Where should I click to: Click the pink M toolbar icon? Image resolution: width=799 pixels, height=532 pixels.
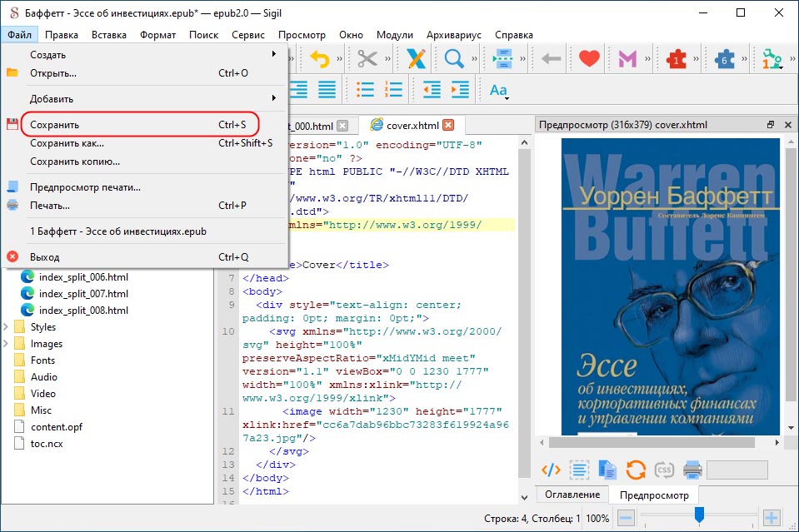pos(628,59)
